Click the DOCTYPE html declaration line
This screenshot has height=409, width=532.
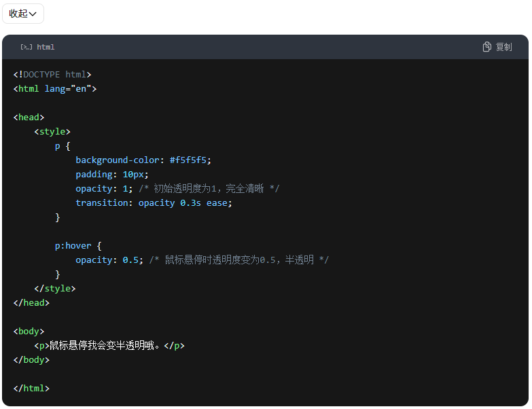click(x=52, y=74)
